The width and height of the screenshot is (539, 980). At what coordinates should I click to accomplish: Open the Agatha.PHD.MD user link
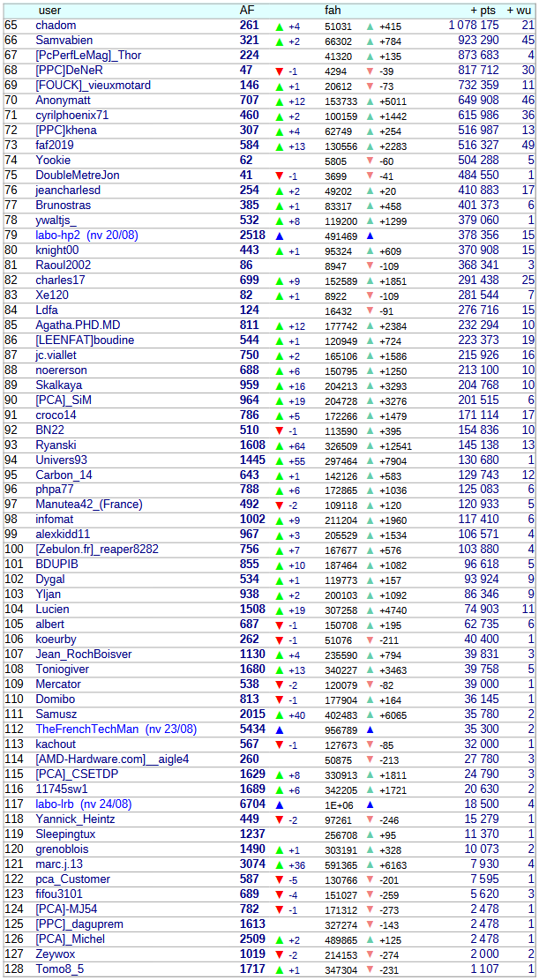78,325
